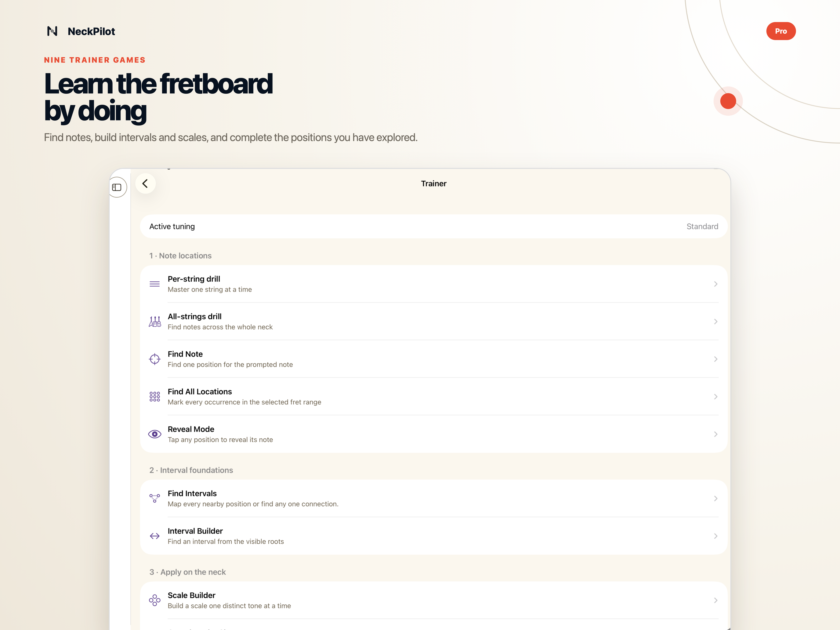Select the Per-string drill title
The height and width of the screenshot is (630, 840).
click(194, 279)
